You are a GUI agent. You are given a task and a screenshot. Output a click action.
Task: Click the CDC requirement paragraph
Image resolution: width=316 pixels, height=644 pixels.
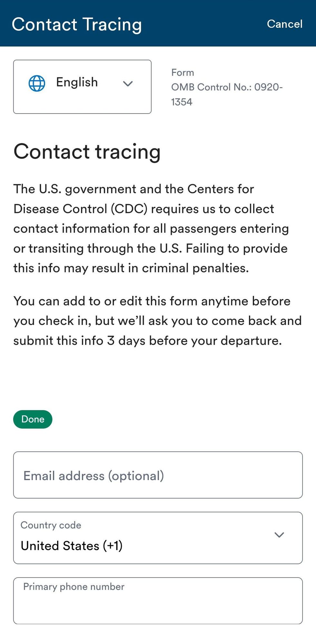(151, 228)
